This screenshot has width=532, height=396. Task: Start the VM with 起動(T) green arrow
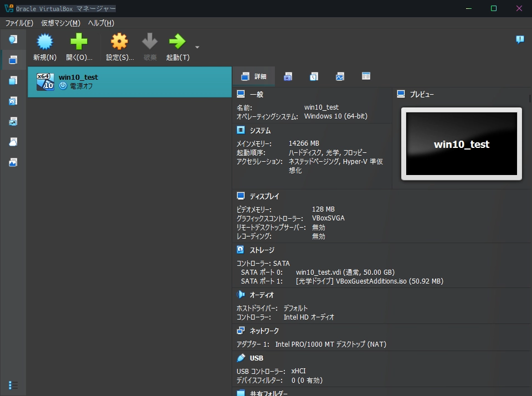click(x=177, y=43)
